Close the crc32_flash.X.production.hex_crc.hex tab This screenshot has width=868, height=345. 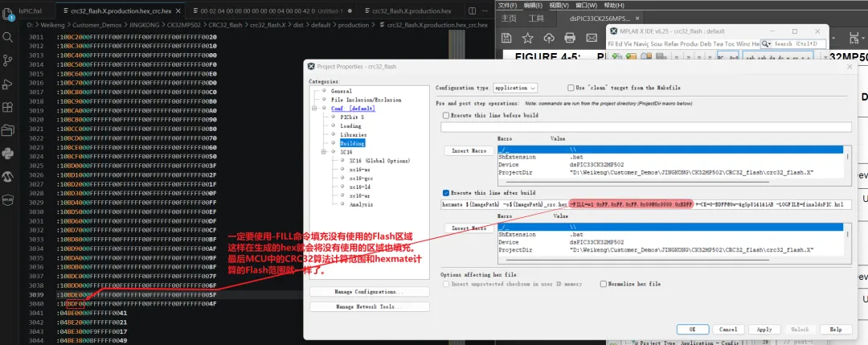tap(178, 10)
